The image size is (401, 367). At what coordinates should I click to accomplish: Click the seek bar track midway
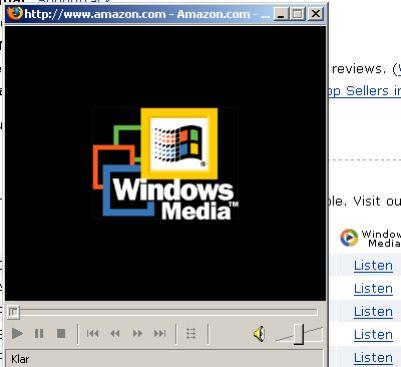pyautogui.click(x=162, y=312)
